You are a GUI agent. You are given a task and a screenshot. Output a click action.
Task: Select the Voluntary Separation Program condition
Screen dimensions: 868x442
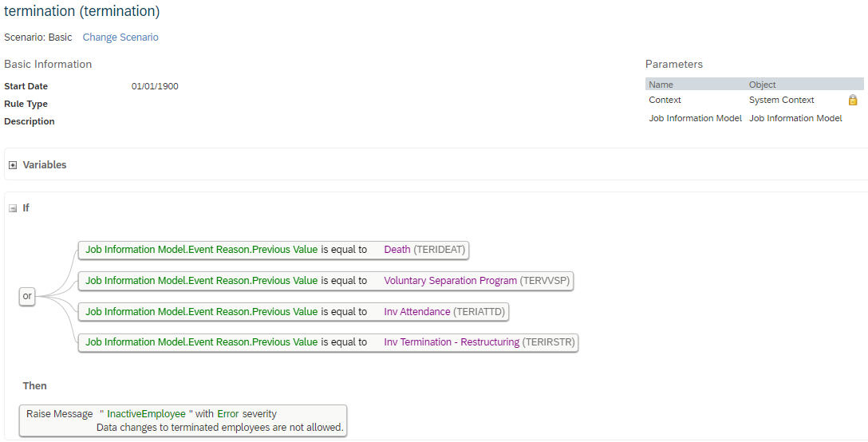click(x=326, y=281)
